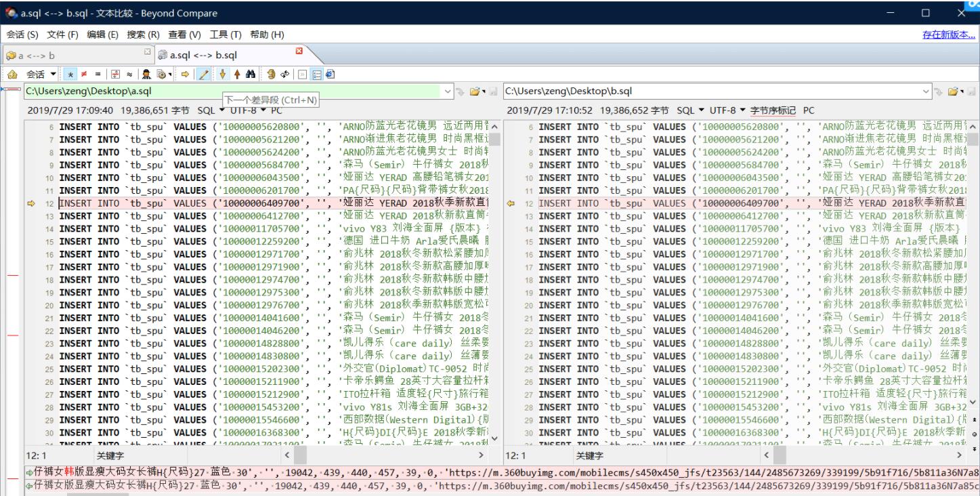Click the yellow arrow marker on left line 12
The image size is (980, 496).
click(x=30, y=202)
